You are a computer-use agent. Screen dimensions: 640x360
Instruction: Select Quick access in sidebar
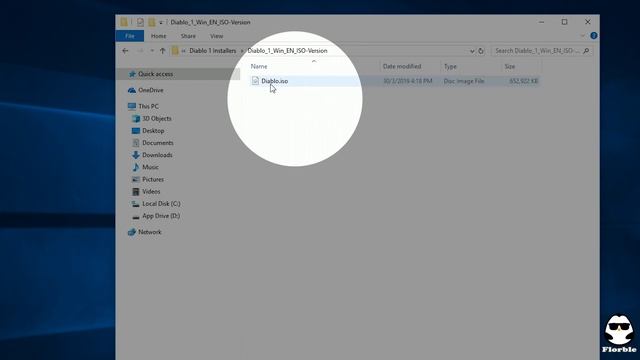tap(155, 74)
